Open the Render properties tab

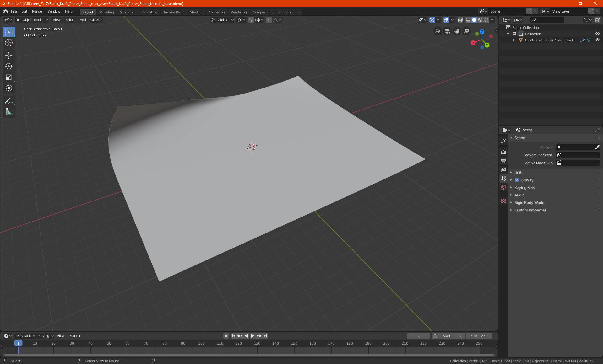(x=503, y=152)
